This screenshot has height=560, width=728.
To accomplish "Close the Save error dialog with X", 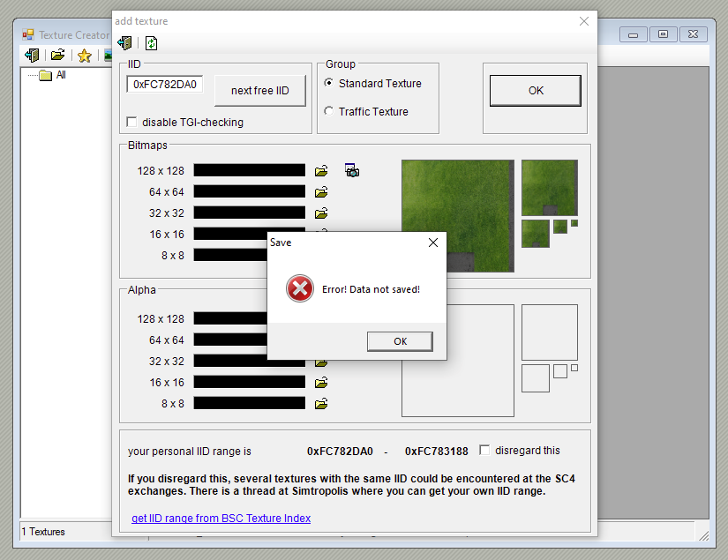I will 433,243.
